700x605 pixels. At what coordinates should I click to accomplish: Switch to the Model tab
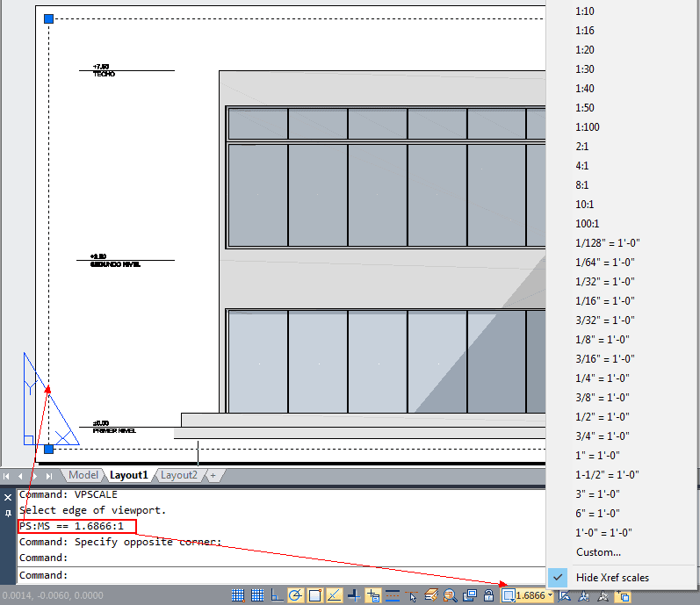(x=83, y=475)
